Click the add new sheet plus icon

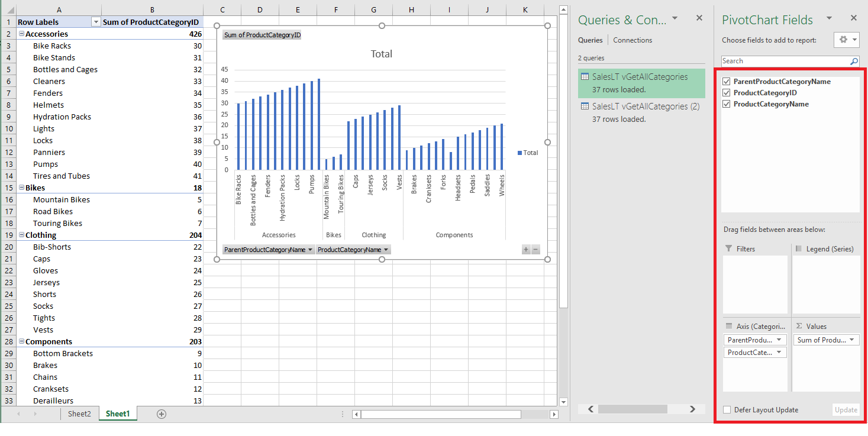(162, 414)
